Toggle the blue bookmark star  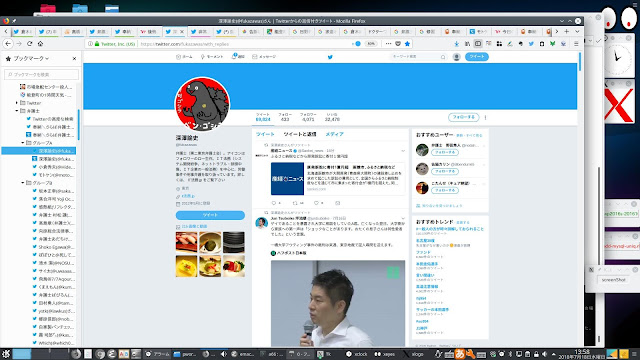tap(407, 44)
